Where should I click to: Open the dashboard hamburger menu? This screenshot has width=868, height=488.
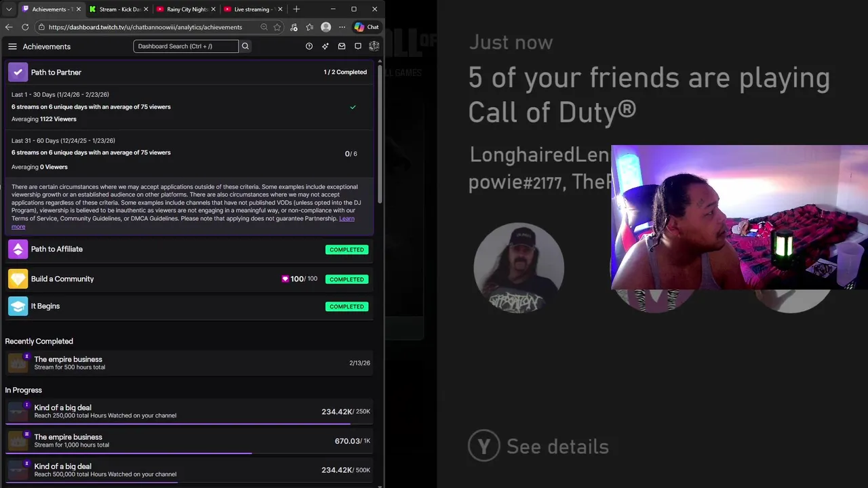pos(12,46)
